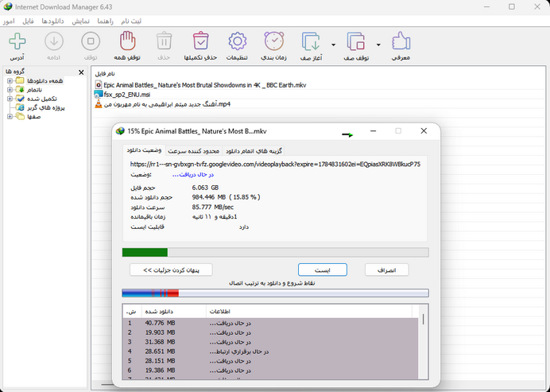
Task: Open the Stop Queue dropdown arrow
Action: pyautogui.click(x=378, y=45)
